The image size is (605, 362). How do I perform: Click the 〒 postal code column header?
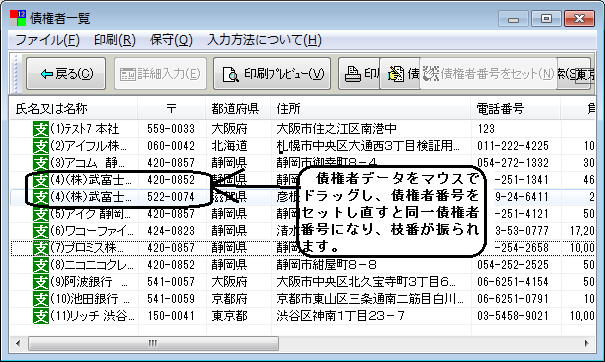pyautogui.click(x=172, y=109)
